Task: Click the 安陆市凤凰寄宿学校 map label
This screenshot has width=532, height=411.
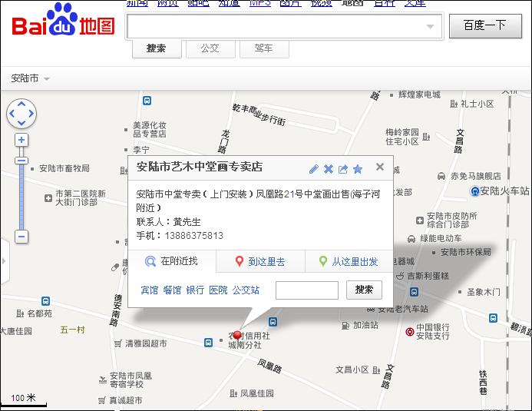Action: 131,380
